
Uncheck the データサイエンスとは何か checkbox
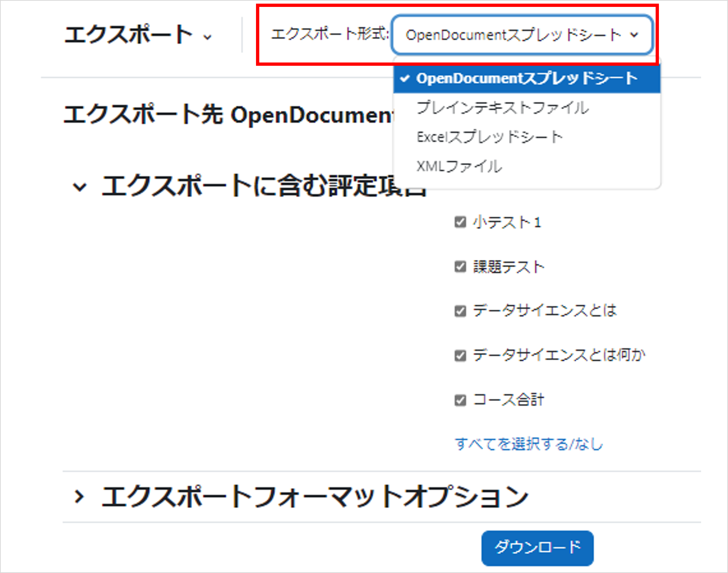460,355
